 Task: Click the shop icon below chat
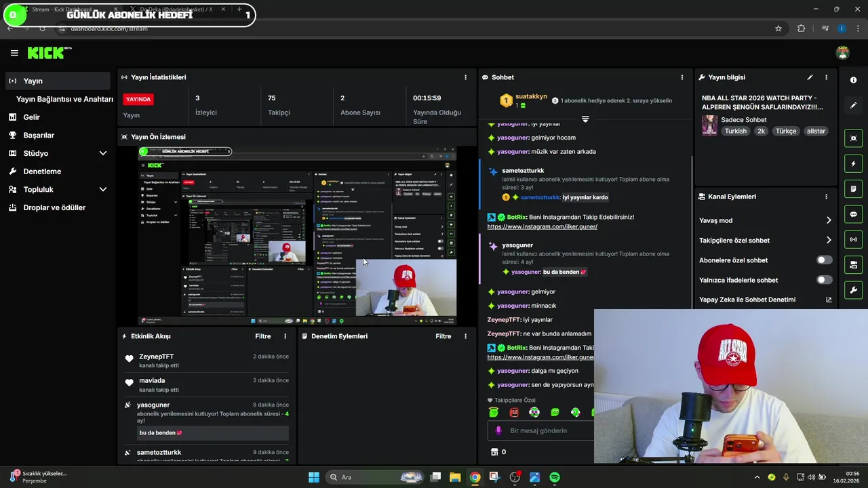[494, 452]
